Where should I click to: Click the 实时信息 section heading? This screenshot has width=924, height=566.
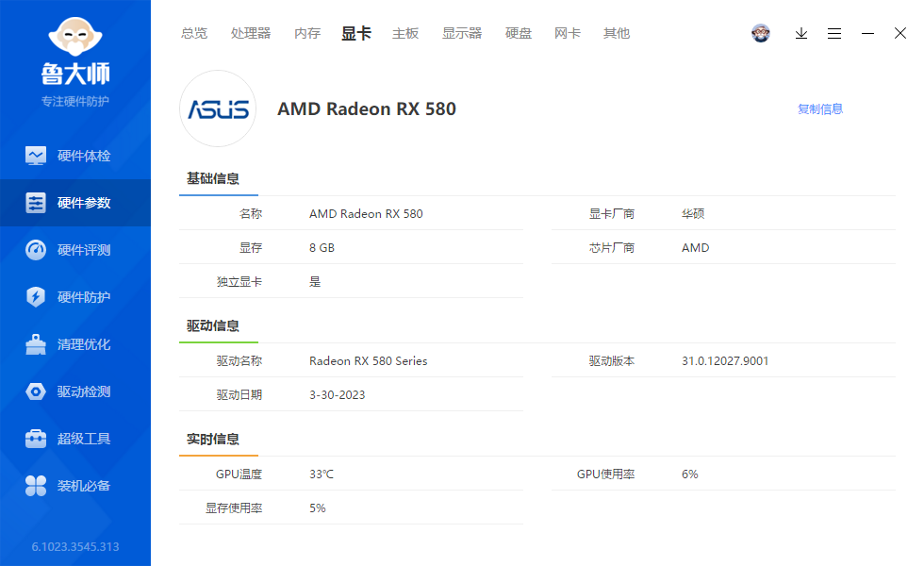[x=213, y=440]
